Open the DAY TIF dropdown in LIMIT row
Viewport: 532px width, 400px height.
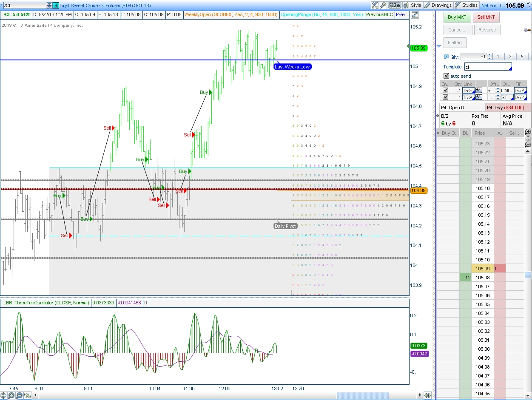click(521, 91)
